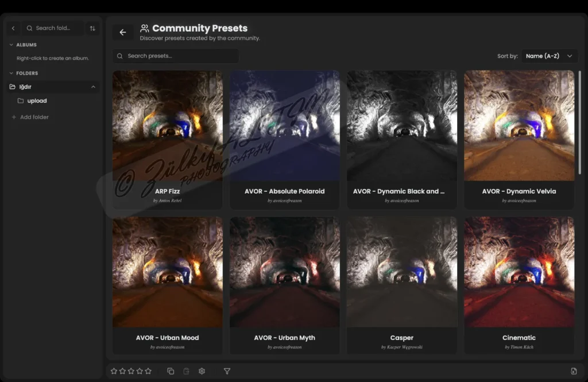
Task: Focus the Search presets field
Action: [x=176, y=56]
